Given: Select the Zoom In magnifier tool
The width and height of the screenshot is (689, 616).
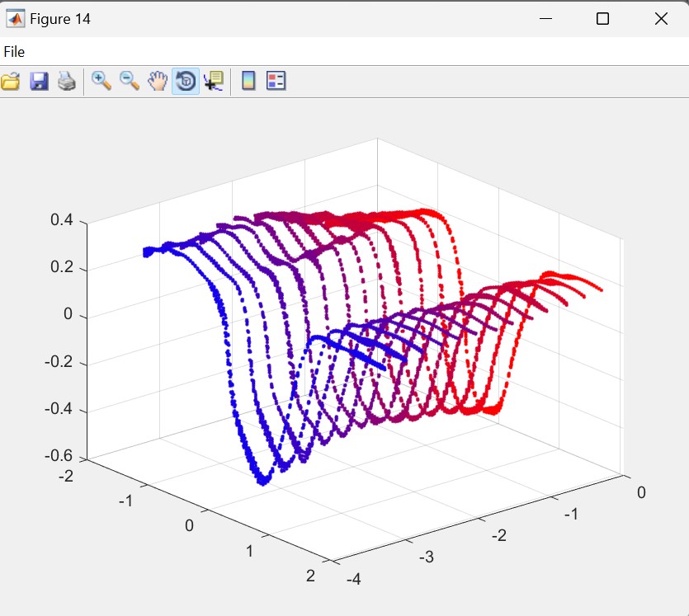Looking at the screenshot, I should pyautogui.click(x=101, y=81).
